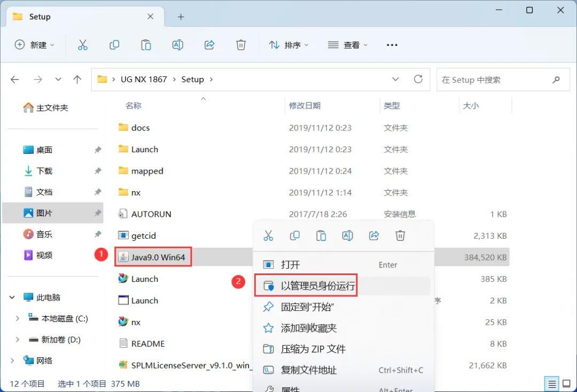Select the docs folder
The width and height of the screenshot is (577, 392).
(x=134, y=128)
